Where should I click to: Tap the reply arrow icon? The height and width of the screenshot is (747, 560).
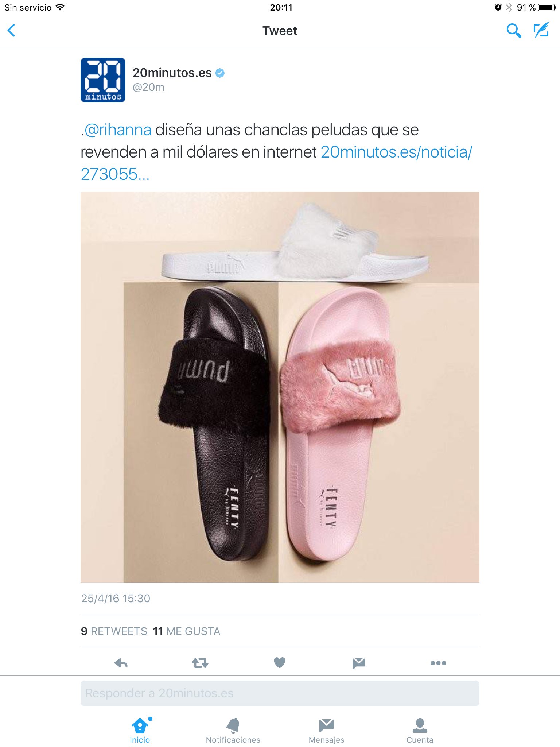pos(121,663)
